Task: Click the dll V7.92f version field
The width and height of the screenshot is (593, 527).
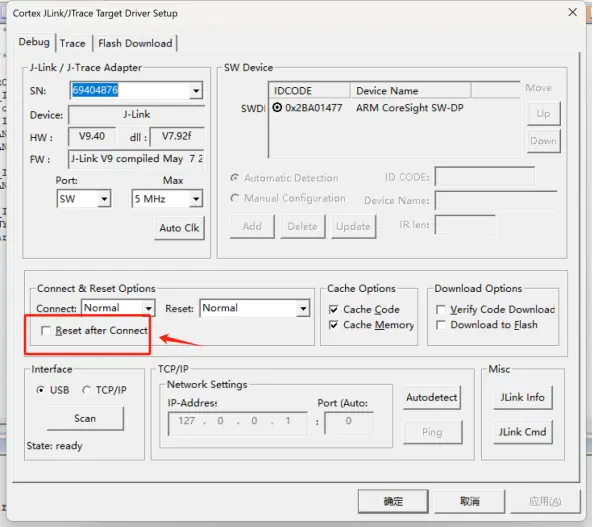Action: pos(177,136)
